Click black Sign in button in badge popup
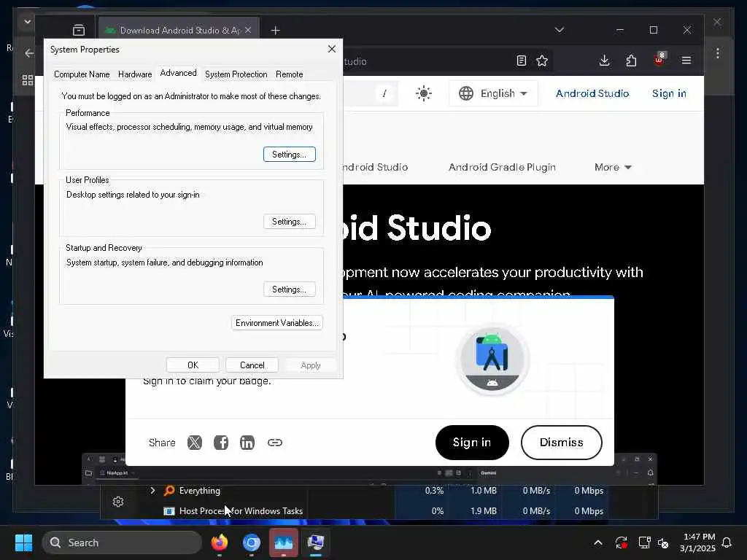The image size is (747, 560). pyautogui.click(x=472, y=443)
